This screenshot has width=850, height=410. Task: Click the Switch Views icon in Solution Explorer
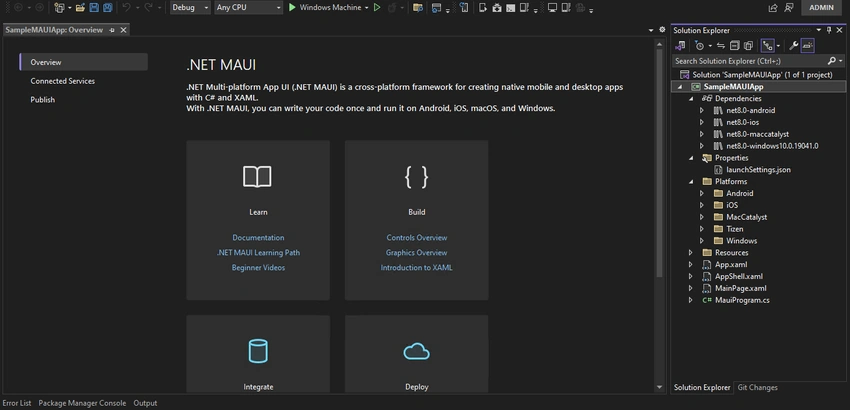680,46
